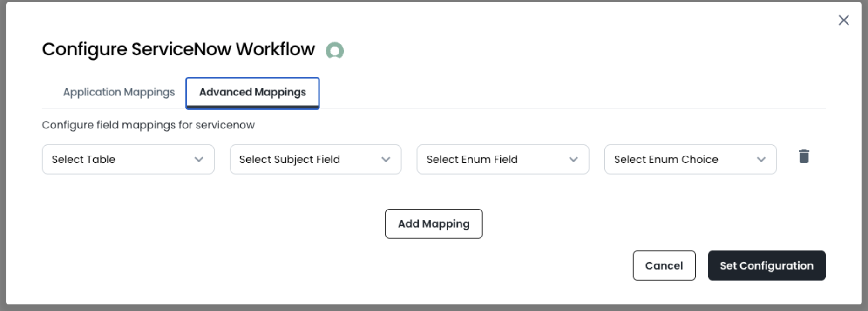868x311 pixels.
Task: Click the chevron arrow in Select Enum Choice
Action: [x=761, y=159]
